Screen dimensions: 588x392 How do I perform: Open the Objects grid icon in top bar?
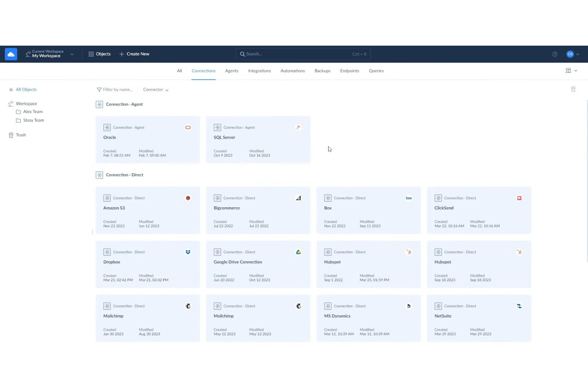(x=91, y=54)
